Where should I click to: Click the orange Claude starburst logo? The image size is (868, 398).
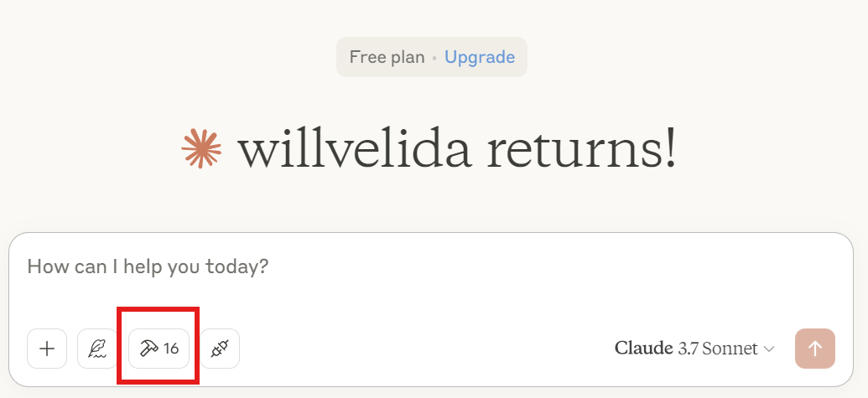(201, 148)
